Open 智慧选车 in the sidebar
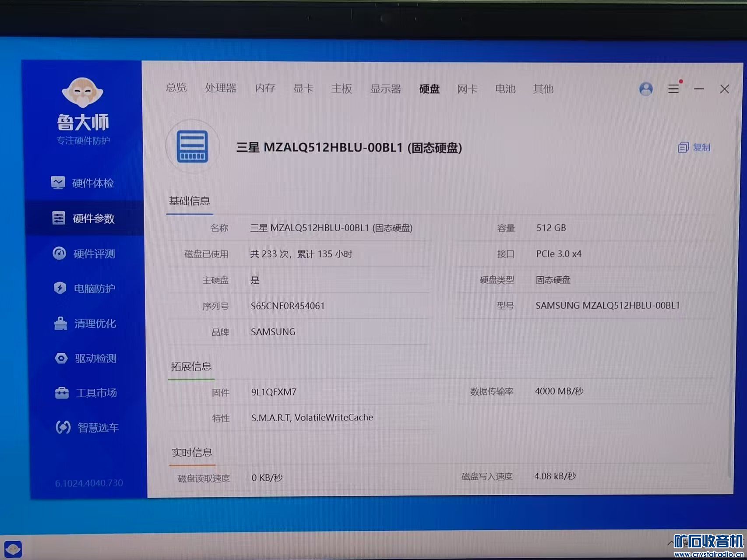The width and height of the screenshot is (747, 560). click(87, 427)
